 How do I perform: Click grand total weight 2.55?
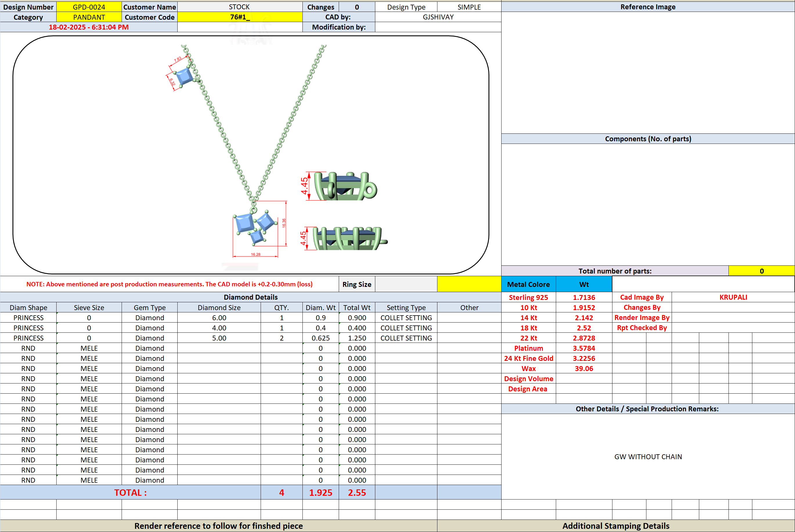tap(357, 492)
